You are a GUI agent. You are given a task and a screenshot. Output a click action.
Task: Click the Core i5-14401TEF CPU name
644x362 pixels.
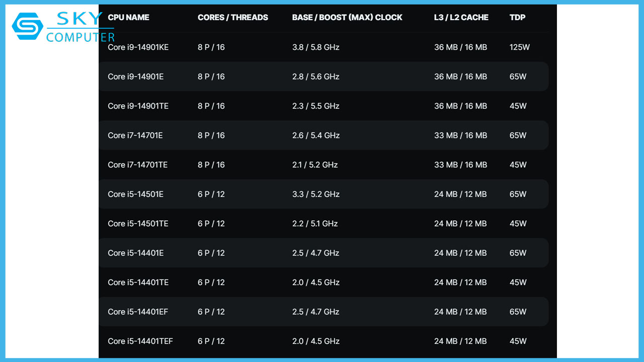(x=140, y=341)
